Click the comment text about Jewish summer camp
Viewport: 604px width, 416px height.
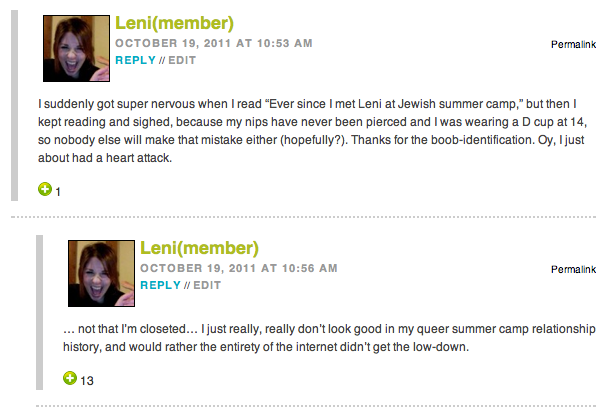(300, 130)
